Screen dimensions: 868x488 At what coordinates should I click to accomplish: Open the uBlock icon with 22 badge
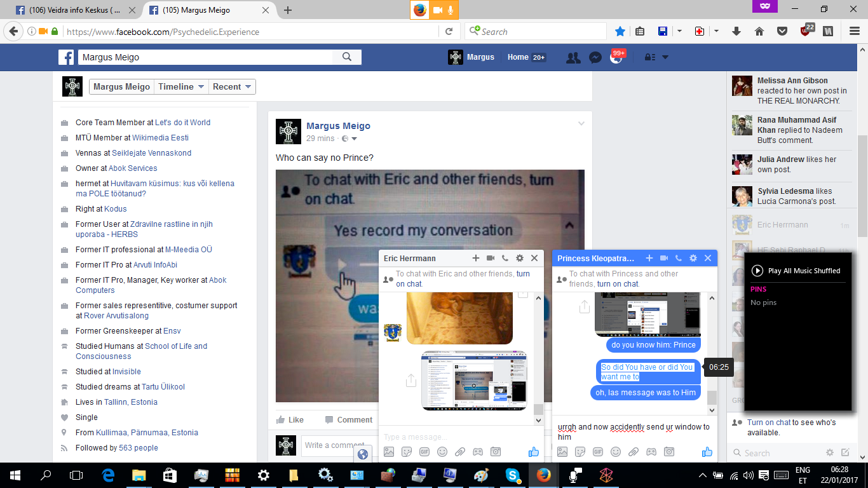coord(806,30)
